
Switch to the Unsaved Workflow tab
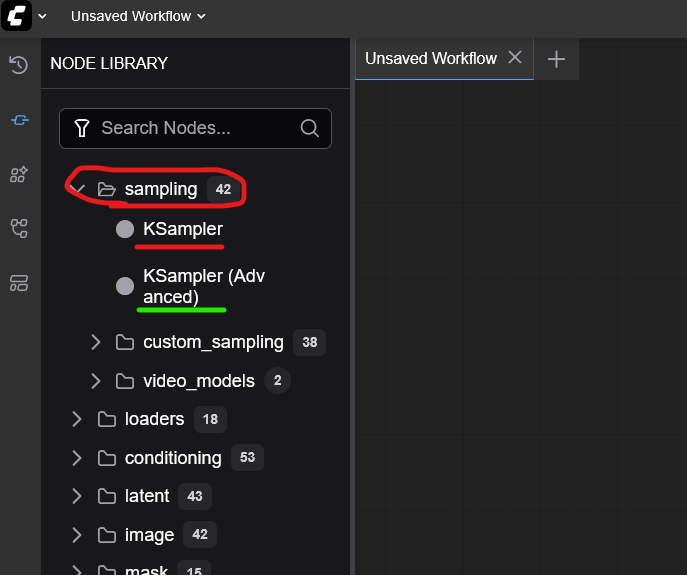click(430, 59)
